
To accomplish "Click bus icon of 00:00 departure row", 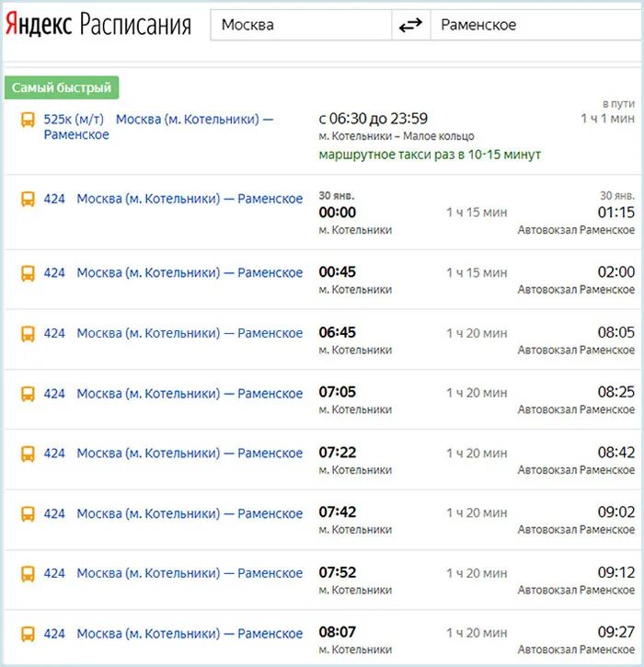I will (x=29, y=199).
